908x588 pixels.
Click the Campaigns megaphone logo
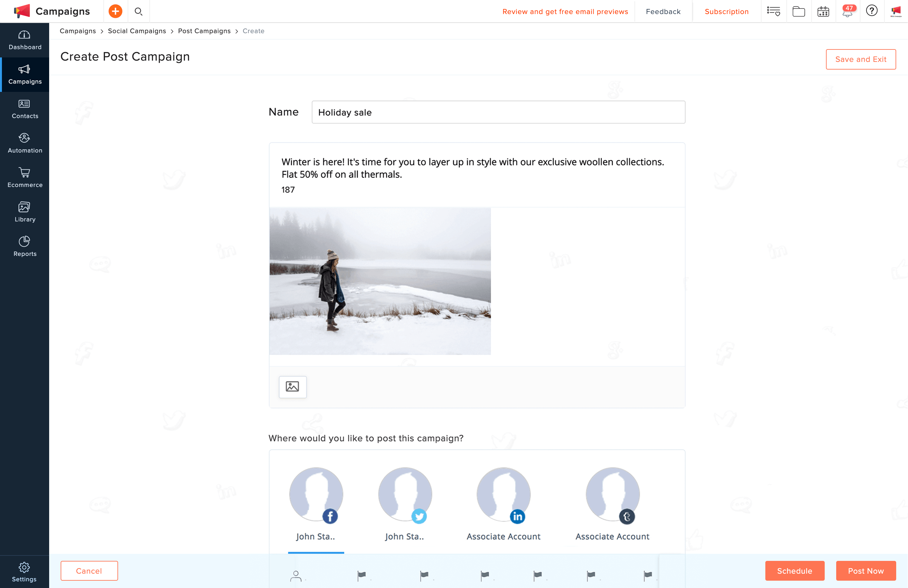pyautogui.click(x=22, y=11)
